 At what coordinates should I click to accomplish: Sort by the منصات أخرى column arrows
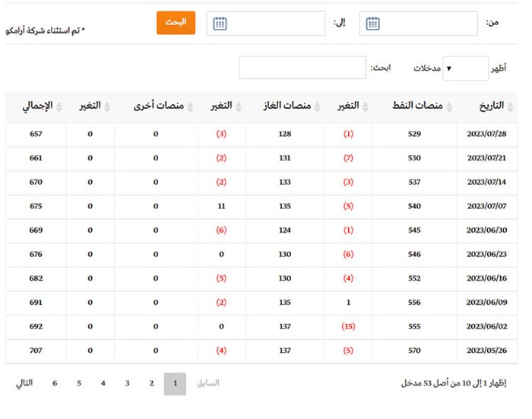190,107
